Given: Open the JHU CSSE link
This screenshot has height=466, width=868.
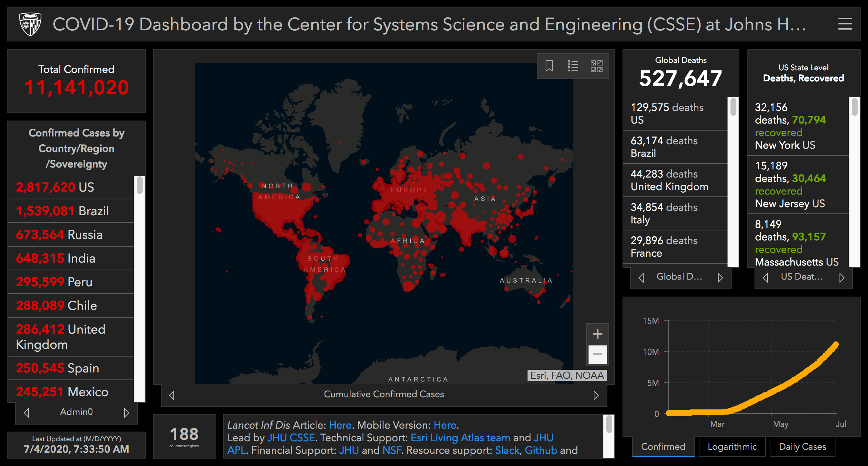Looking at the screenshot, I should [291, 438].
